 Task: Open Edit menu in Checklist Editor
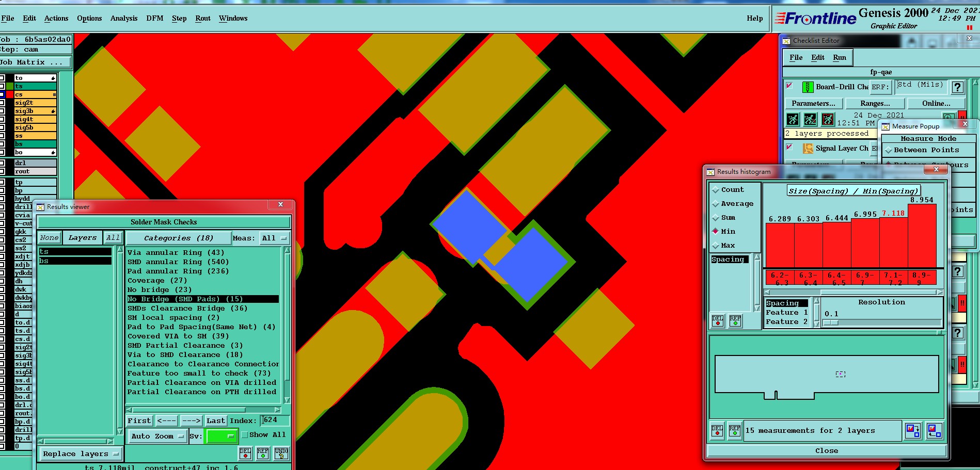coord(818,57)
